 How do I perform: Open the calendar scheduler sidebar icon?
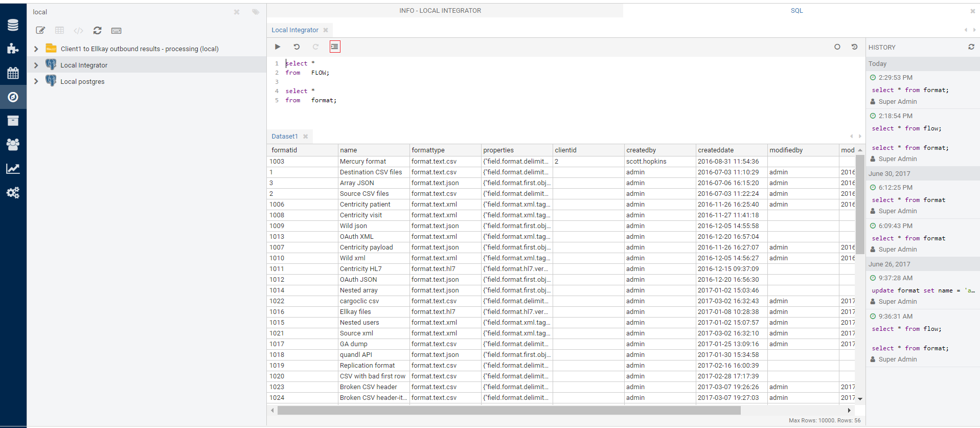[x=13, y=73]
